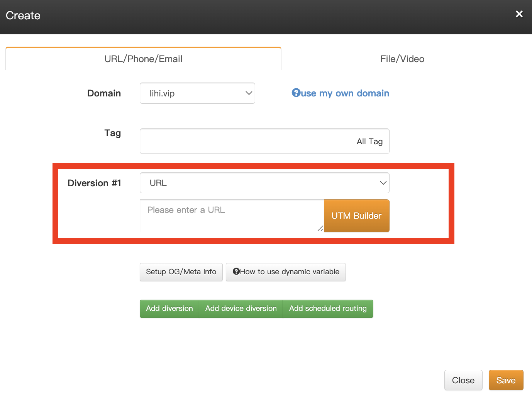This screenshot has height=398, width=532.
Task: Save the new short link
Action: 505,380
